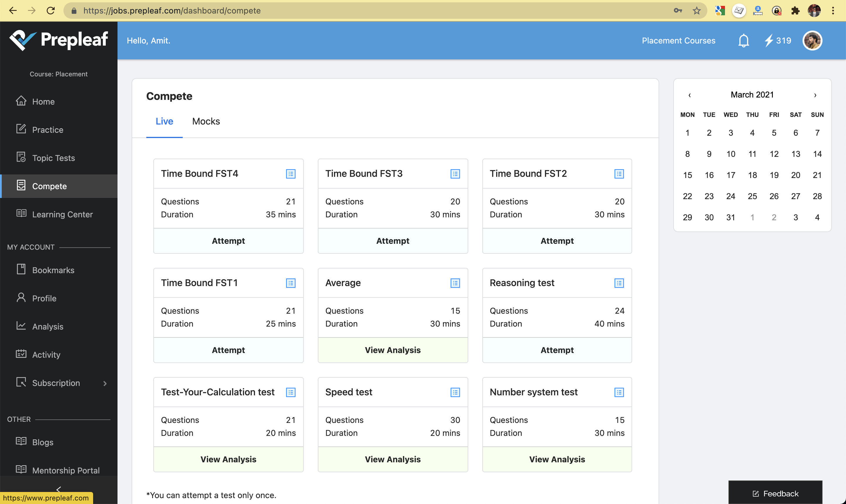Go to next month in calendar
This screenshot has height=504, width=846.
[815, 95]
